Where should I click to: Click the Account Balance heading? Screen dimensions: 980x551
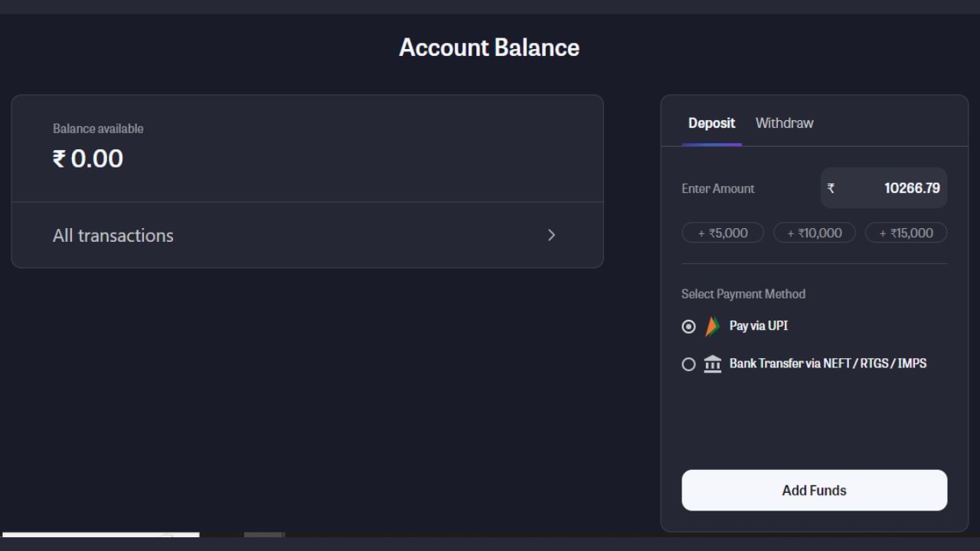click(x=489, y=47)
